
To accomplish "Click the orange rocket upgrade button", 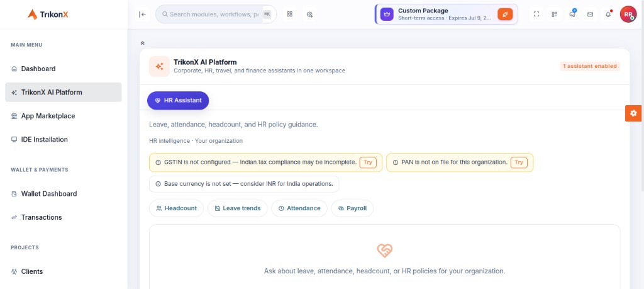I will (x=505, y=14).
